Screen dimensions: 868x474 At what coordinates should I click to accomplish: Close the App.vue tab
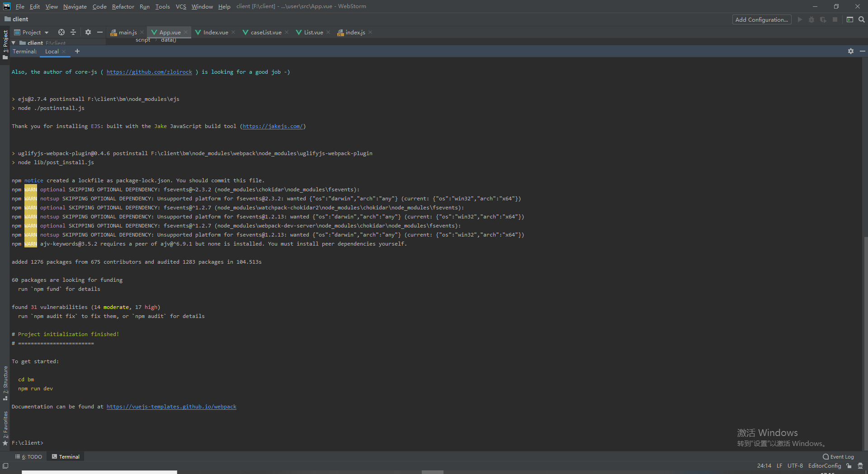[x=186, y=32]
